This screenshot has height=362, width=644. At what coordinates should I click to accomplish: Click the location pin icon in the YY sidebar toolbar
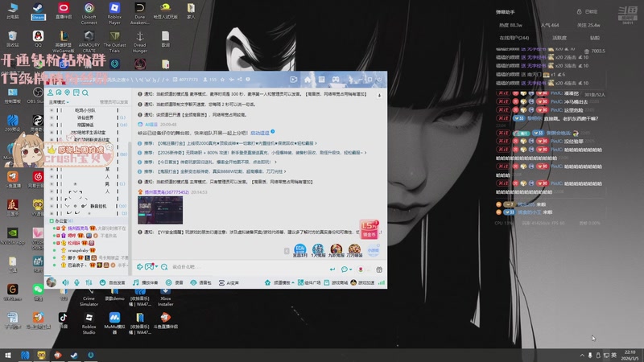click(x=68, y=93)
